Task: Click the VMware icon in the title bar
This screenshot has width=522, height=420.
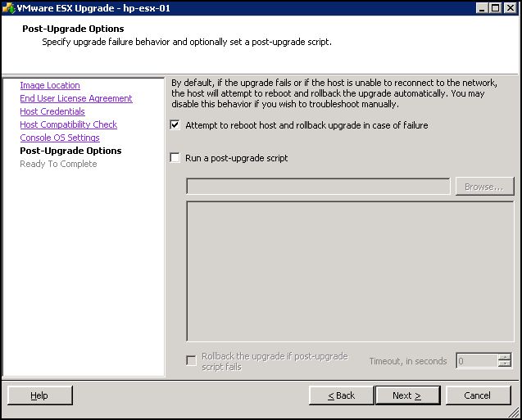Action: pos(9,8)
